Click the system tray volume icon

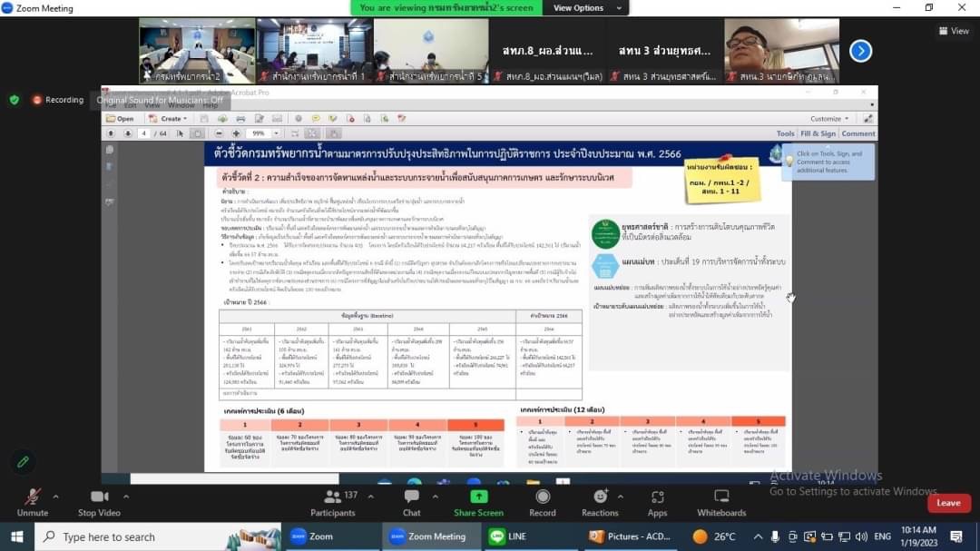point(862,536)
